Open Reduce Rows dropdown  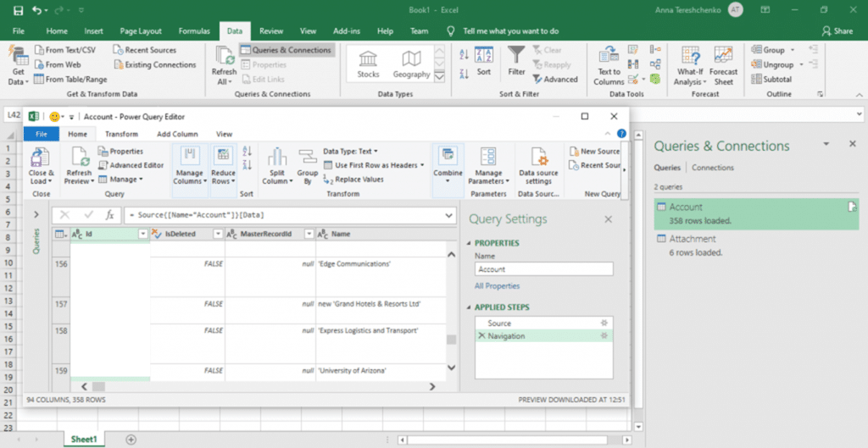pyautogui.click(x=224, y=165)
